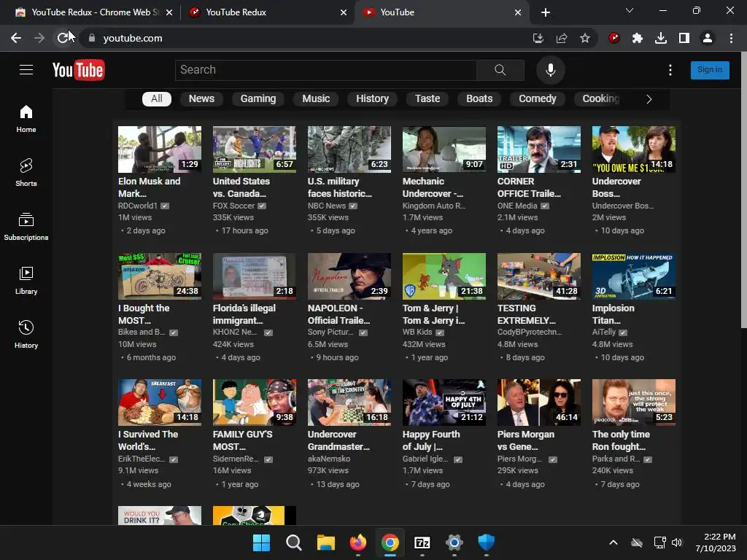Viewport: 747px width, 560px height.
Task: Open the CORNER OFFICE Trailer title
Action: [x=530, y=187]
